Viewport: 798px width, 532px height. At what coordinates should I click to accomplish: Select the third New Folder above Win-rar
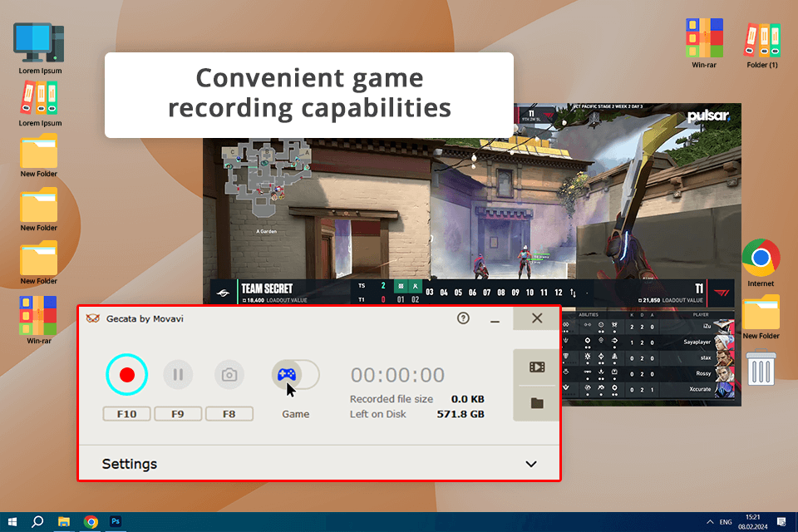(39, 263)
